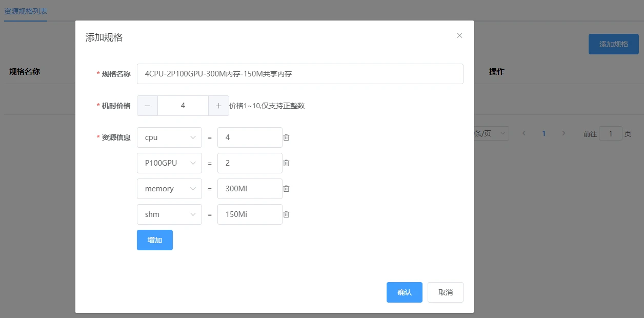This screenshot has height=318, width=644.
Task: Expand the shm resource type dropdown
Action: 169,214
